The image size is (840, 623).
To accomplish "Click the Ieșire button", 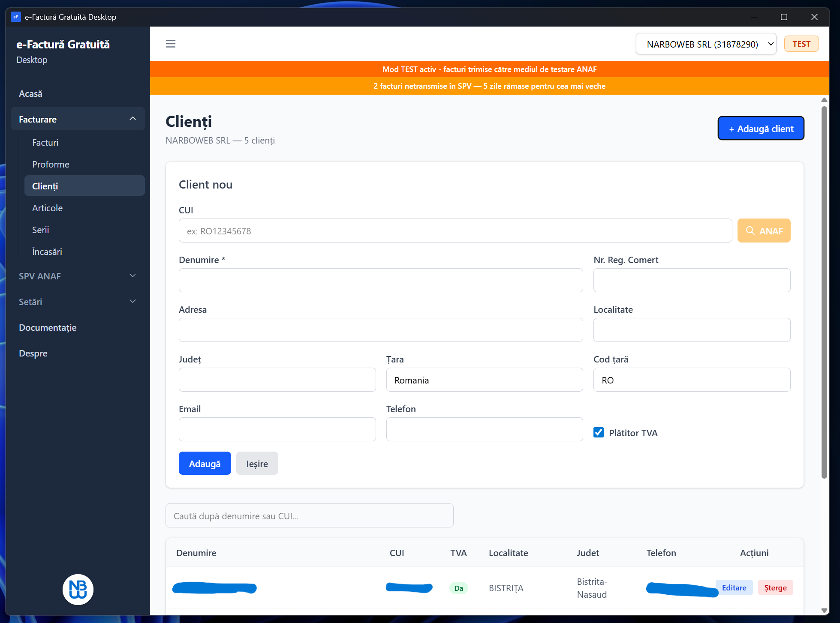I will pos(257,464).
